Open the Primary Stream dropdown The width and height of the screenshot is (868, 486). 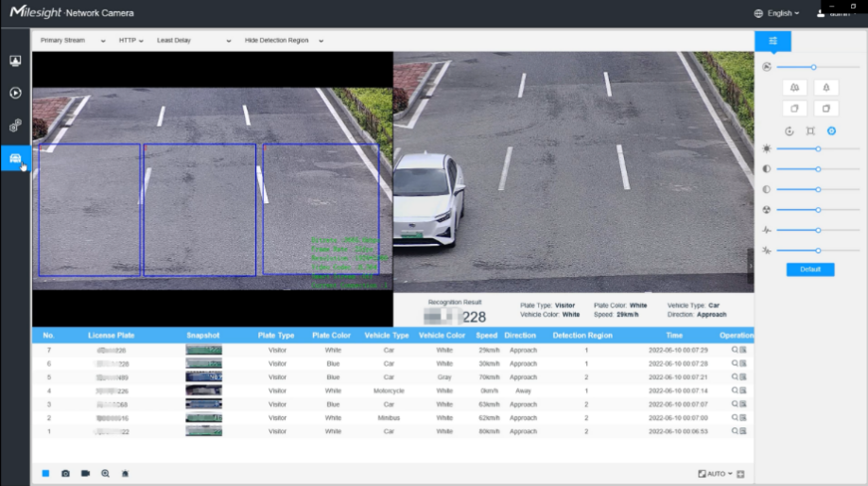click(x=73, y=41)
